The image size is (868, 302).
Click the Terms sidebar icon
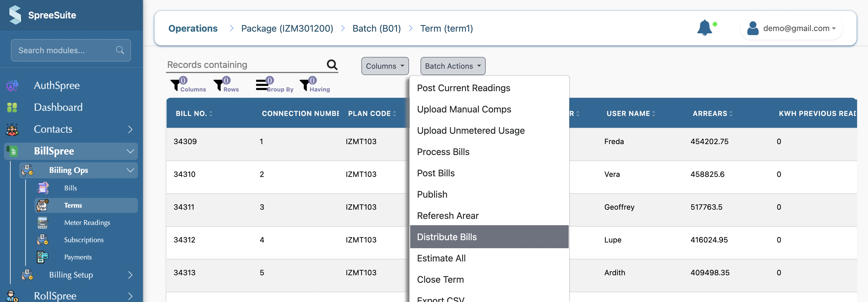coord(43,205)
